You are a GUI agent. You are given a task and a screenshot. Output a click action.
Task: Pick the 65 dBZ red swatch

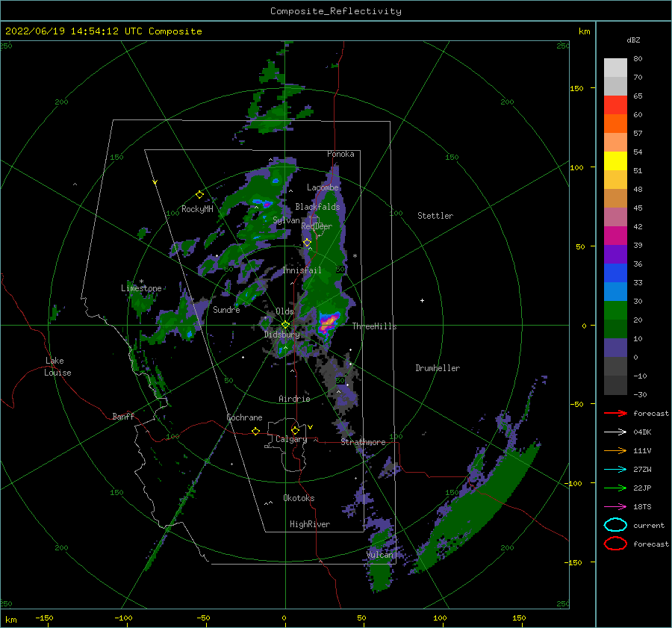click(x=615, y=105)
